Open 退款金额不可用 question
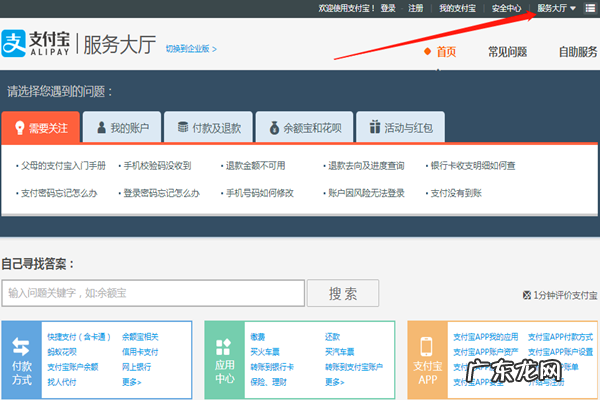This screenshot has height=400, width=600. (x=255, y=166)
